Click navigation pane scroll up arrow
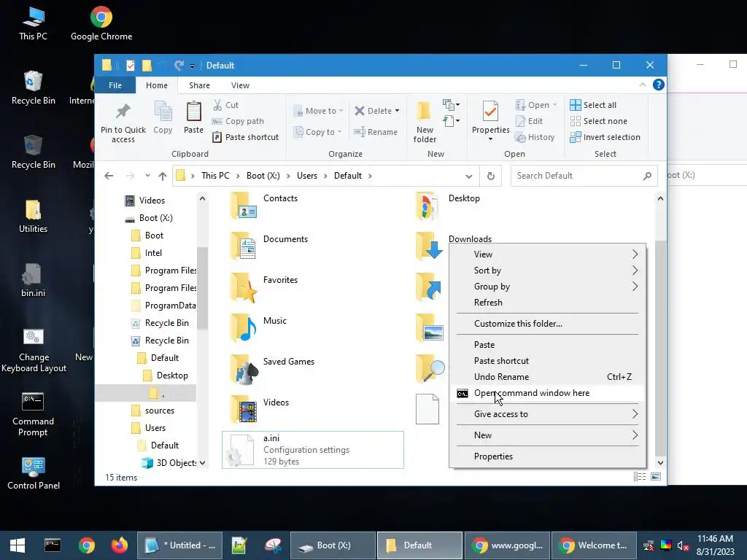Image resolution: width=747 pixels, height=560 pixels. tap(203, 198)
